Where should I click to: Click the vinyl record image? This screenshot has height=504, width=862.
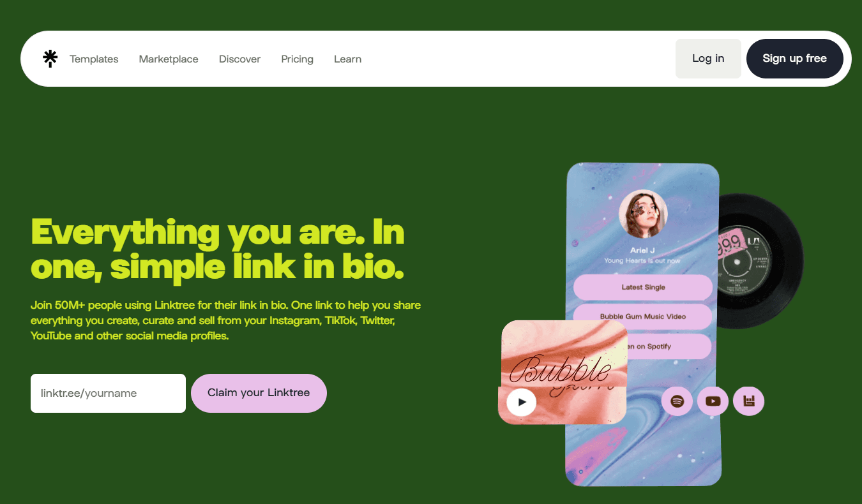point(760,262)
